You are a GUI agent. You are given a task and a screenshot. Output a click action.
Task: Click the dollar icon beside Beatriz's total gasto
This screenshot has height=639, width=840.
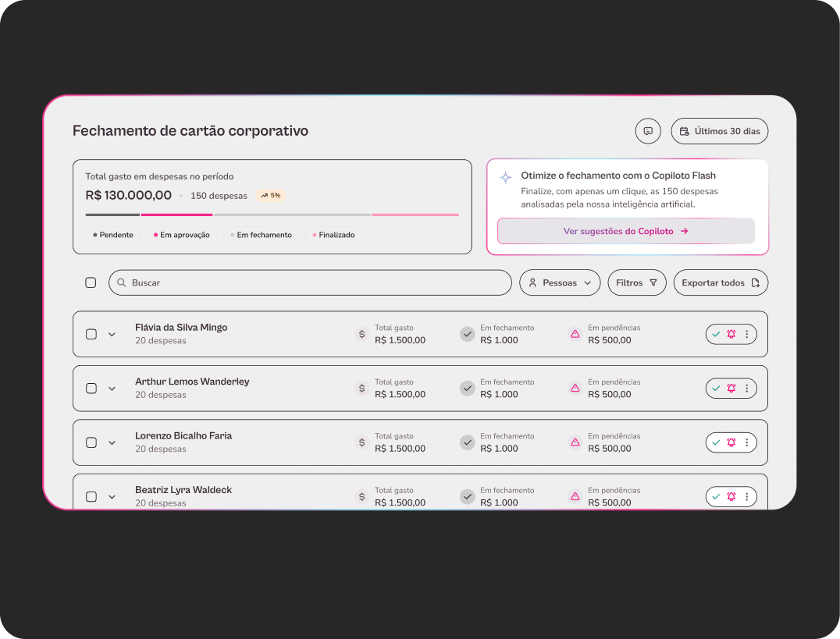click(361, 496)
